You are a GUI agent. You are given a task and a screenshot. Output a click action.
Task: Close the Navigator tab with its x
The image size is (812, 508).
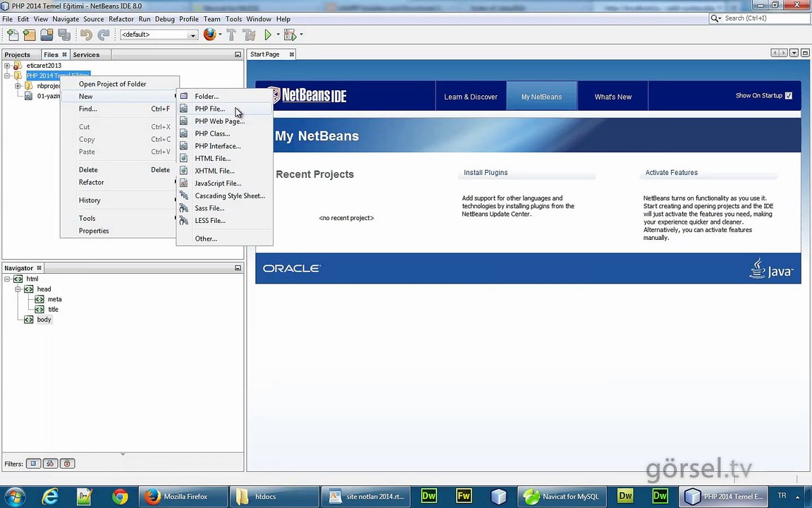(39, 267)
